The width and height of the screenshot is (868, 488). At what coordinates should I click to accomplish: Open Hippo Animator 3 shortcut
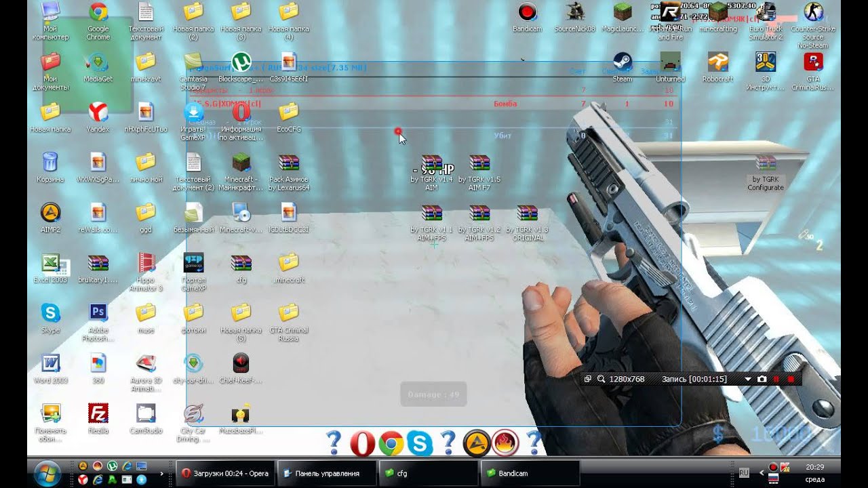coord(146,262)
